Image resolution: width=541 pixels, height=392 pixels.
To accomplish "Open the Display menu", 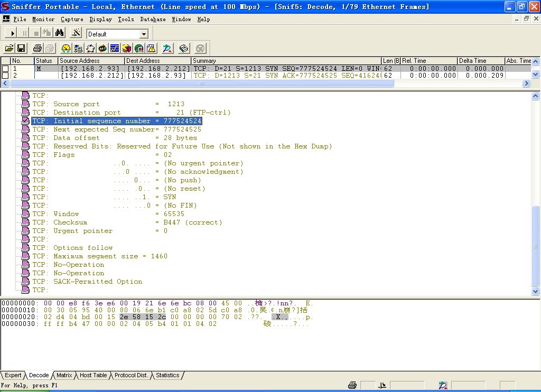I will tap(100, 19).
